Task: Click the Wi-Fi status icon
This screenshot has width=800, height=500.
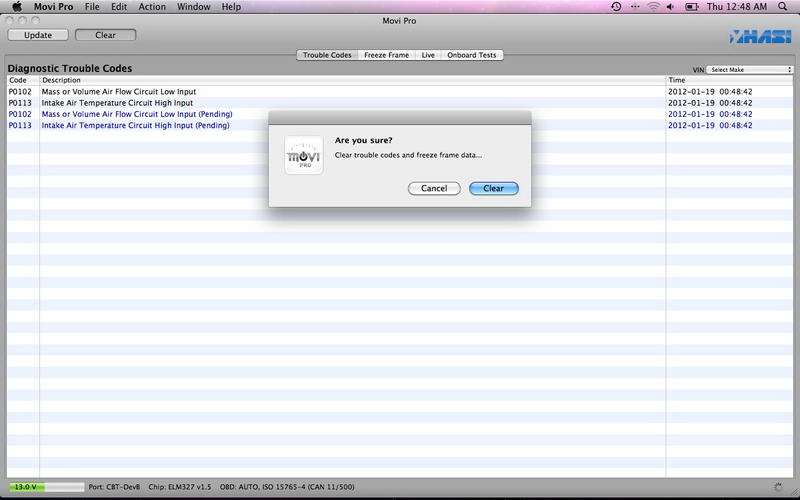Action: point(653,7)
